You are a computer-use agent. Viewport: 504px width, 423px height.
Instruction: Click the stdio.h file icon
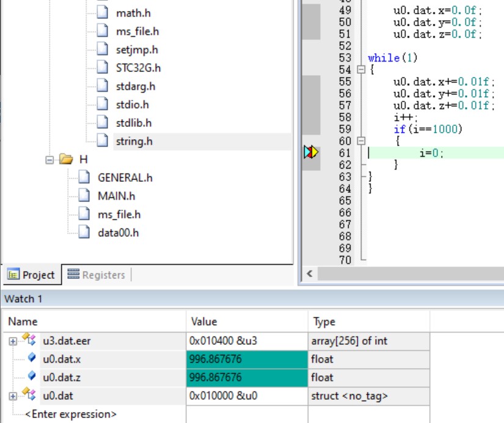coord(103,104)
